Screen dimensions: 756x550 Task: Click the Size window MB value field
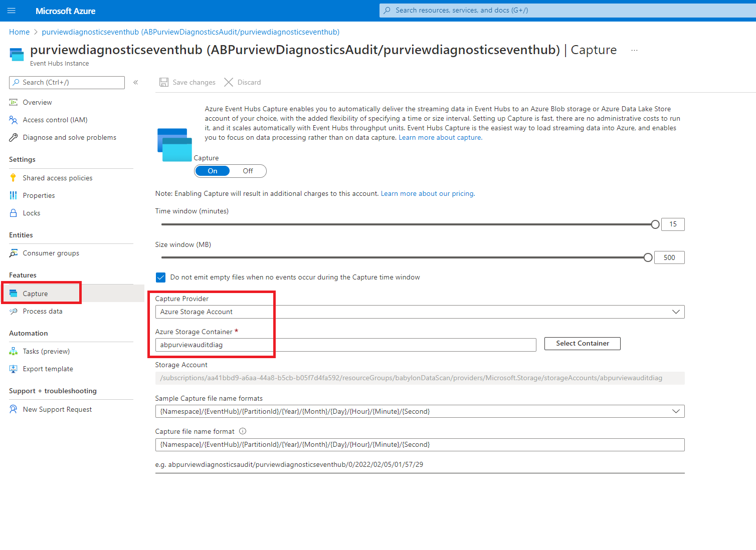[x=669, y=257]
